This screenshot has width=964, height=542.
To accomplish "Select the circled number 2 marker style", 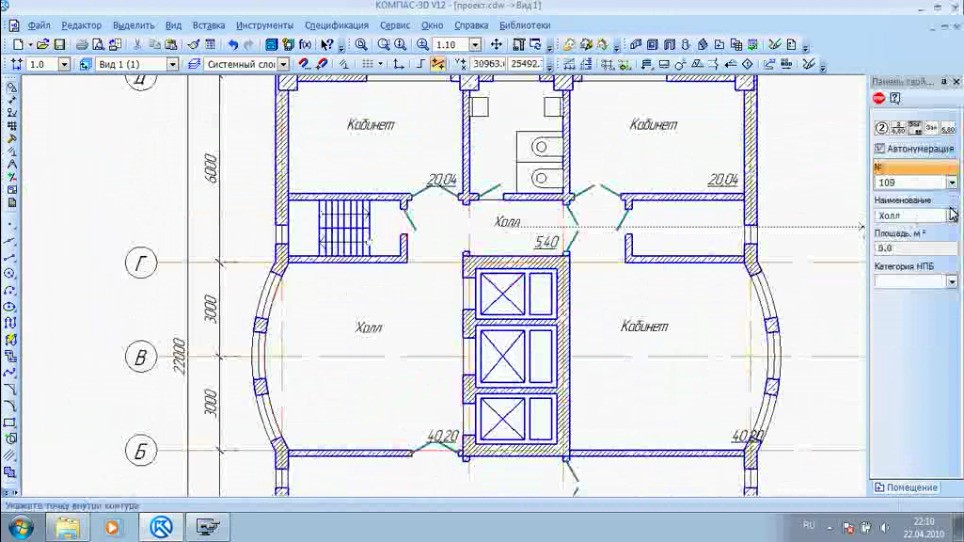I will tap(881, 128).
